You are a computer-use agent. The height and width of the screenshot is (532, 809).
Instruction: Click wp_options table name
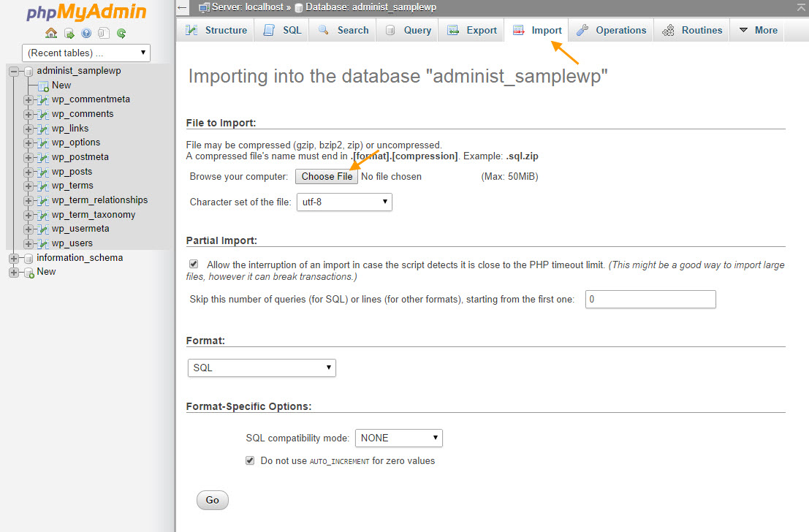click(x=76, y=142)
